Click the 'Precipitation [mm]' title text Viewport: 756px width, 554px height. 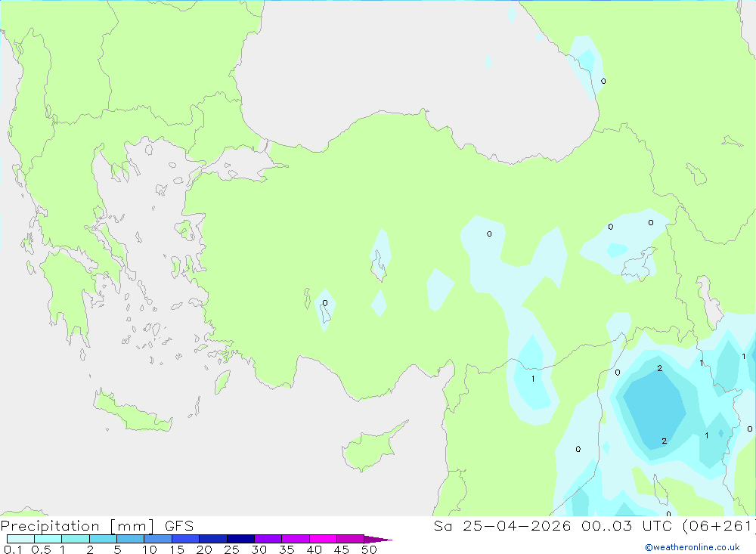[78, 526]
